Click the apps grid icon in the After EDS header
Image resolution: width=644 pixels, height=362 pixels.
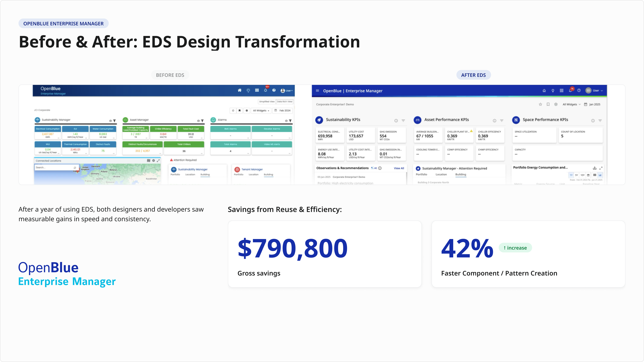click(562, 91)
